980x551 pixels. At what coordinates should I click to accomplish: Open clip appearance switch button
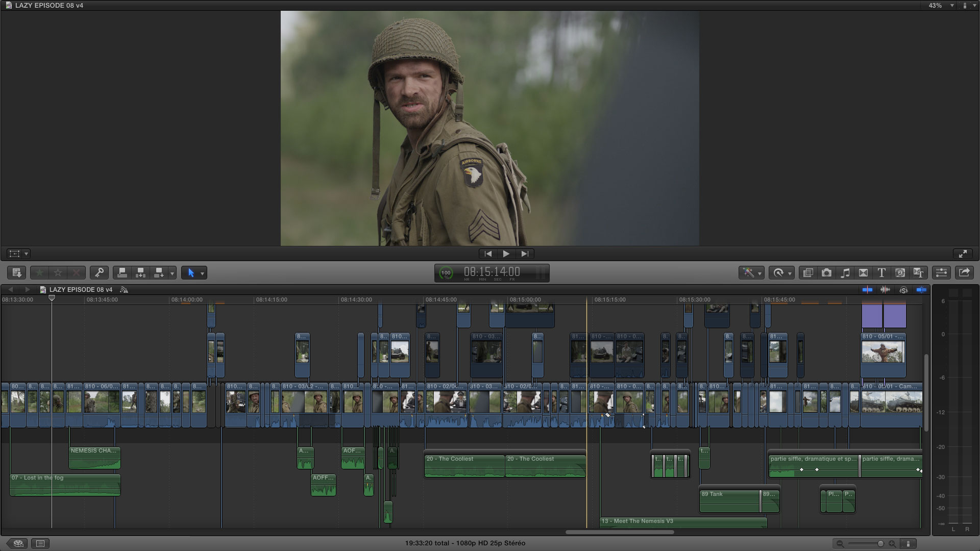908,544
